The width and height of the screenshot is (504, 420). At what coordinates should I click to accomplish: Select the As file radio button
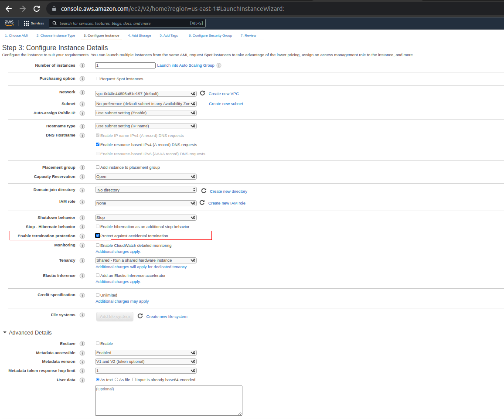(116, 379)
